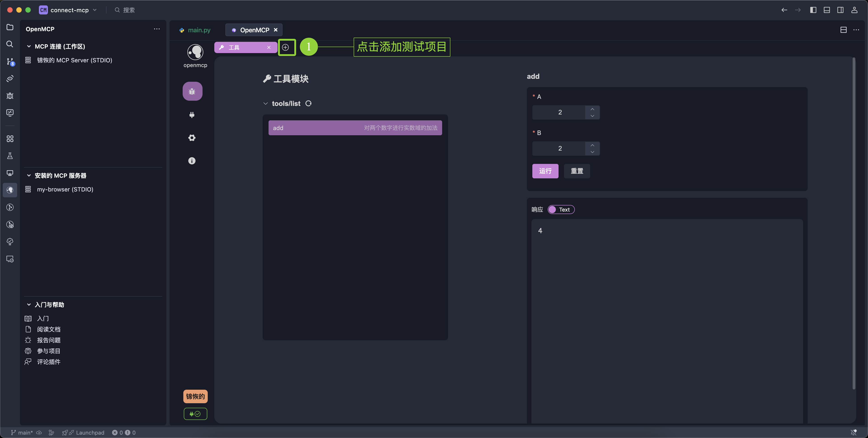Decrease value B with down stepper arrow
Viewport: 868px width, 438px height.
[592, 152]
